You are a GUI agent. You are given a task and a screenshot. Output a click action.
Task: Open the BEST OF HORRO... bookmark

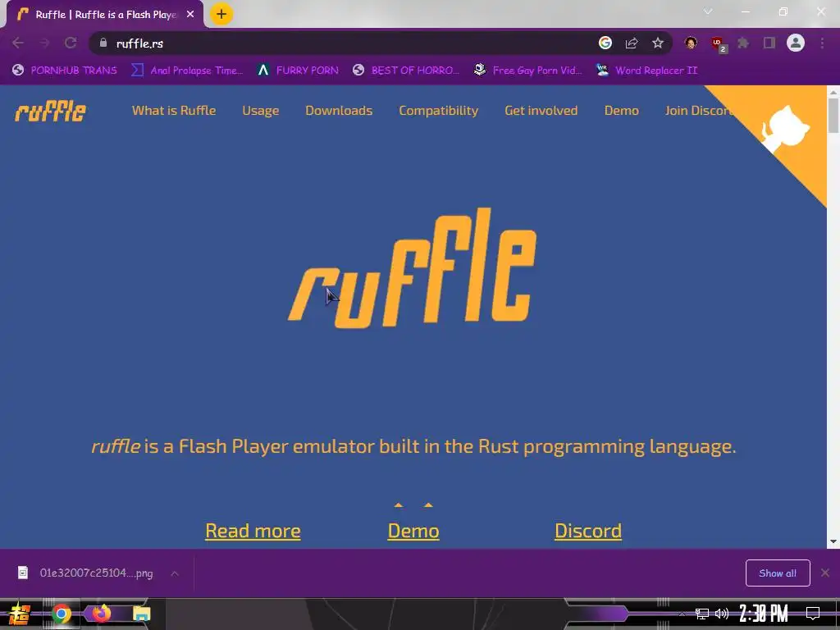(x=406, y=71)
